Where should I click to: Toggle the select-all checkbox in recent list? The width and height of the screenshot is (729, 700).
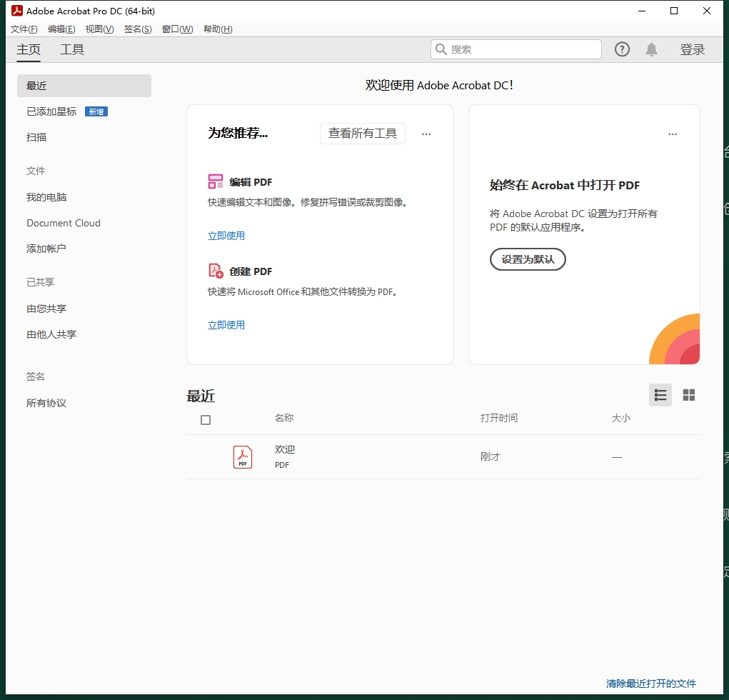click(x=206, y=420)
